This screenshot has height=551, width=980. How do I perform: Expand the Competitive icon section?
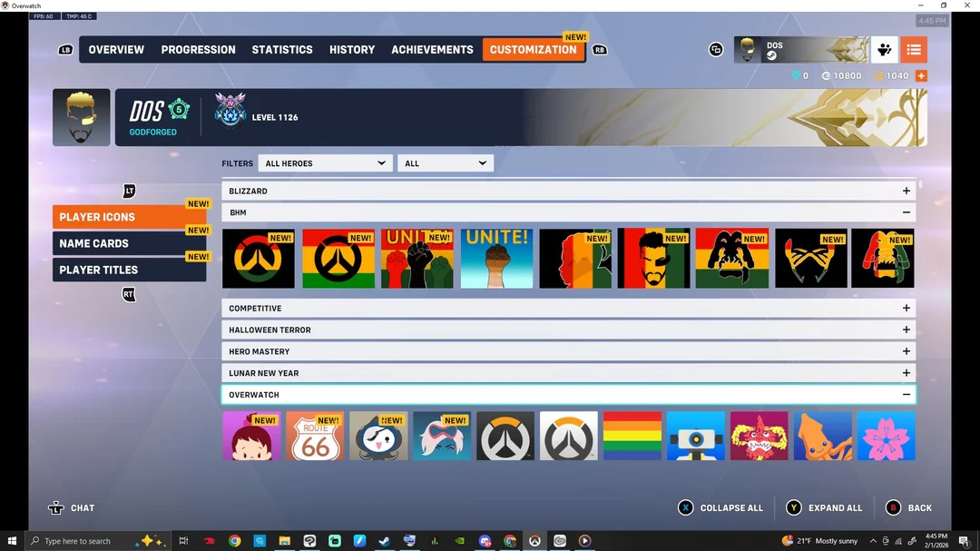pyautogui.click(x=569, y=309)
